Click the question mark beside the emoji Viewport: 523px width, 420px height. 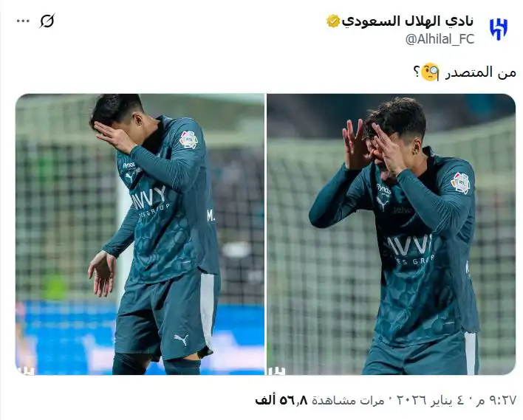(x=417, y=72)
